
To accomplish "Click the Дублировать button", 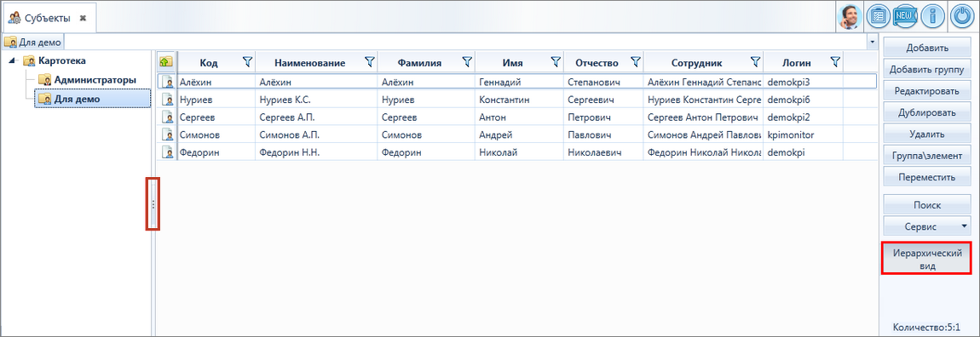I will (x=927, y=113).
